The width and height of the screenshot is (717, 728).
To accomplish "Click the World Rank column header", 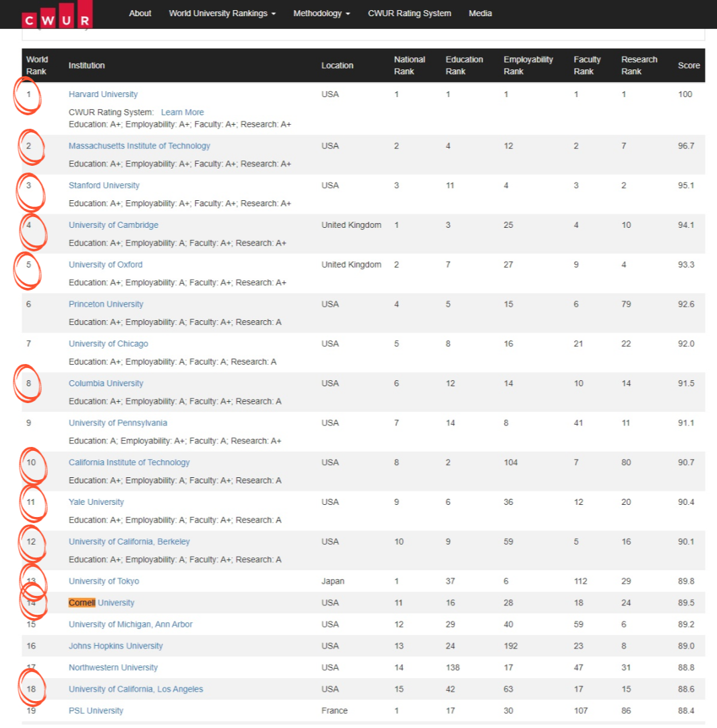I will 37,65.
